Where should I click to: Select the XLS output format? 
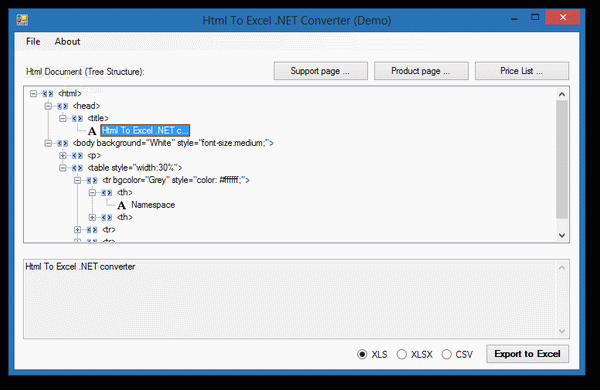362,354
